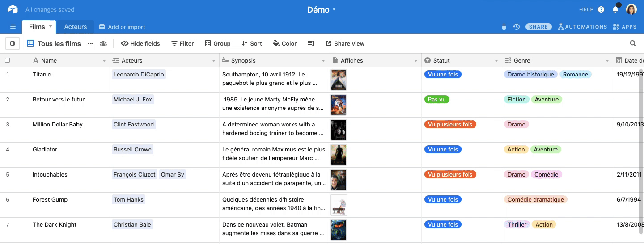Click row number 7 for The Dark Knight
The height and width of the screenshot is (244, 644).
tap(8, 225)
